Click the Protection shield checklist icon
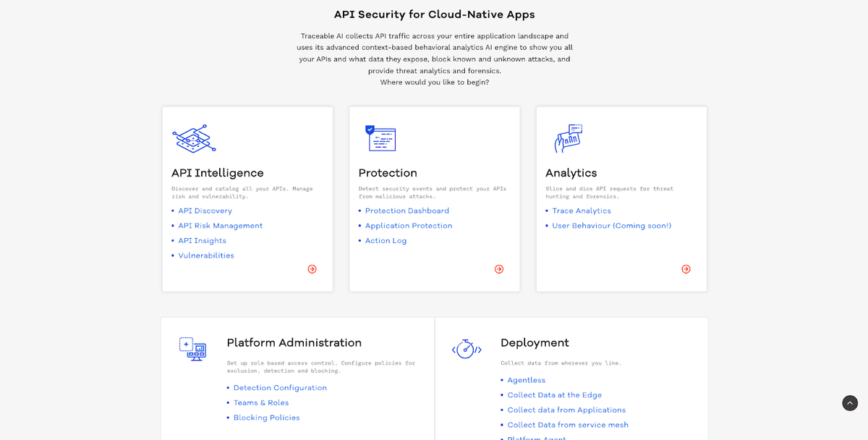The width and height of the screenshot is (868, 440). tap(382, 138)
